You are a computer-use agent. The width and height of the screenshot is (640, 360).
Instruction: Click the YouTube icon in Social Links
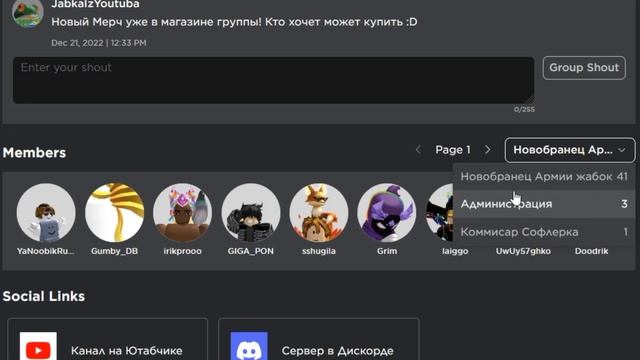click(38, 347)
